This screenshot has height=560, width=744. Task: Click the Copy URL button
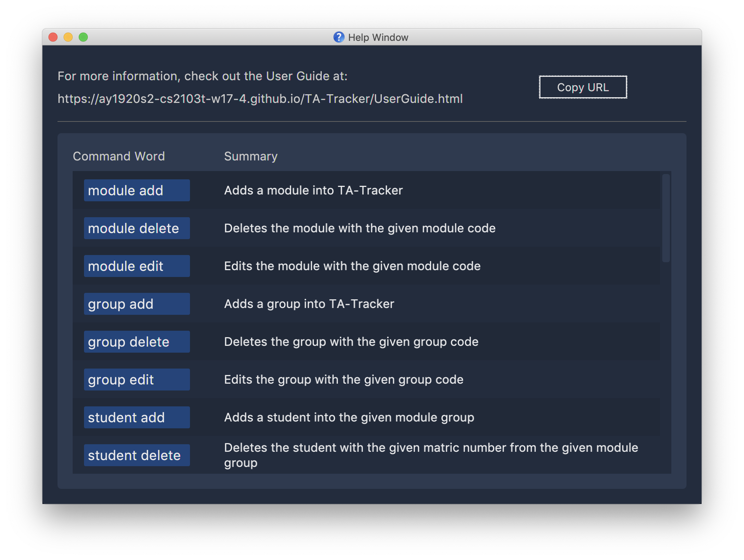pyautogui.click(x=582, y=87)
